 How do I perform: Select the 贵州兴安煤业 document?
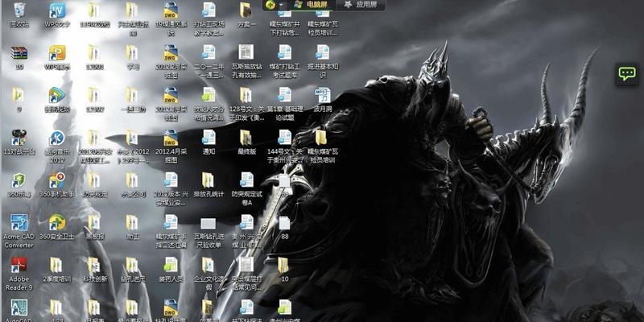click(246, 231)
